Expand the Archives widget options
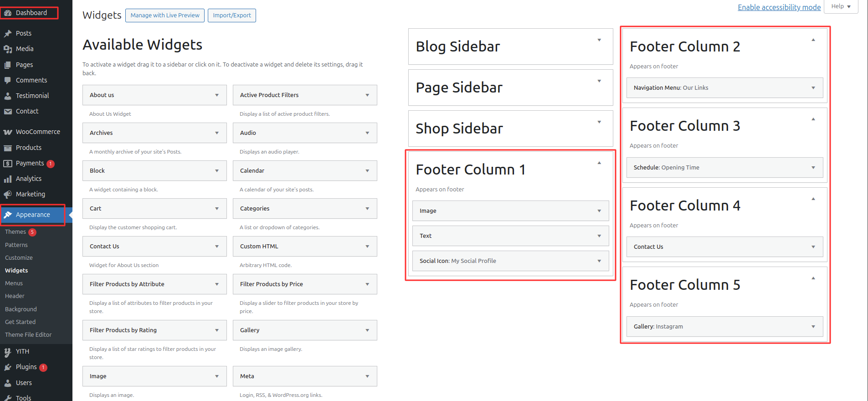This screenshot has height=401, width=868. click(x=217, y=133)
